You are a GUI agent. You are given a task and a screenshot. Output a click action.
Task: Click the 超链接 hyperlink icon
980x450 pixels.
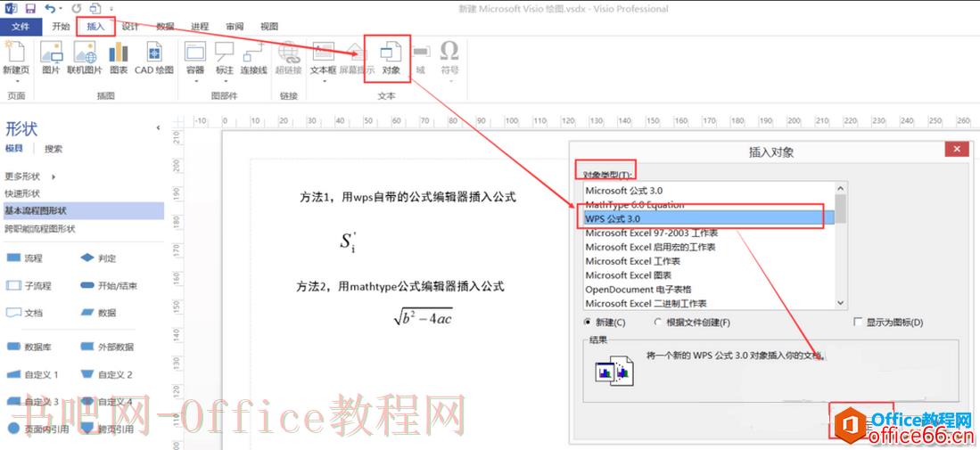coord(289,53)
